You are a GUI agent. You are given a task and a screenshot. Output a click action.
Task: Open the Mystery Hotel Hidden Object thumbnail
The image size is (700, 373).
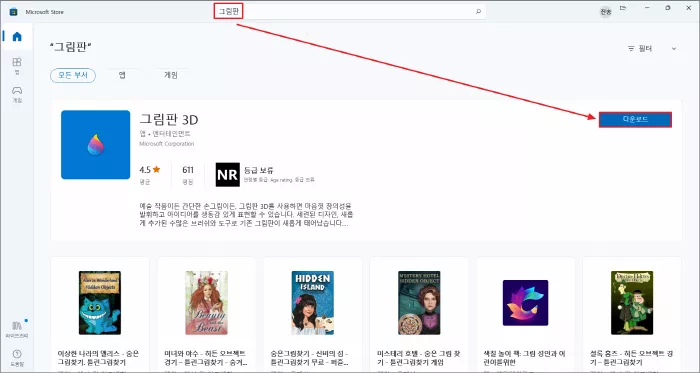[x=419, y=303]
